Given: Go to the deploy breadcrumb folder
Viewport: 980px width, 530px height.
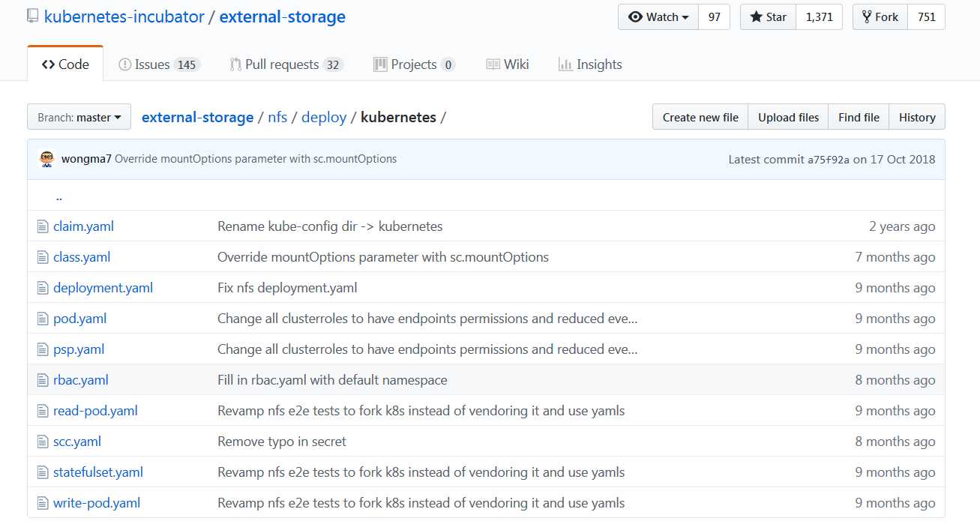Looking at the screenshot, I should (324, 118).
